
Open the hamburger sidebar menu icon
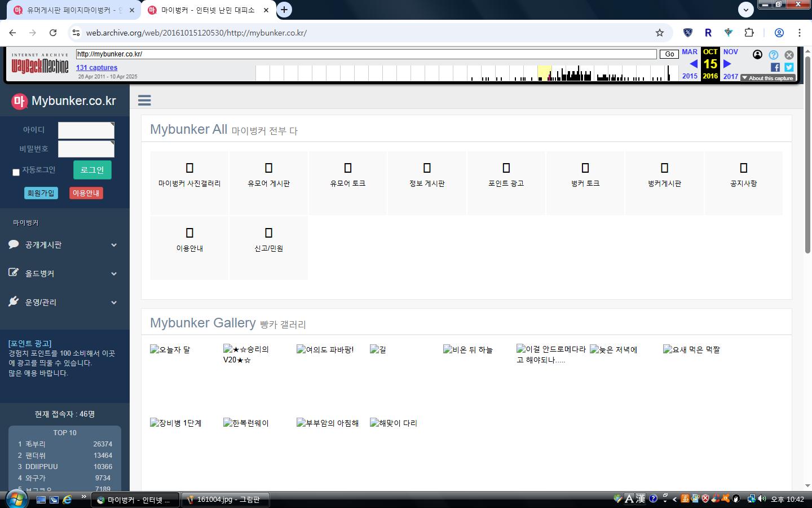[x=144, y=100]
